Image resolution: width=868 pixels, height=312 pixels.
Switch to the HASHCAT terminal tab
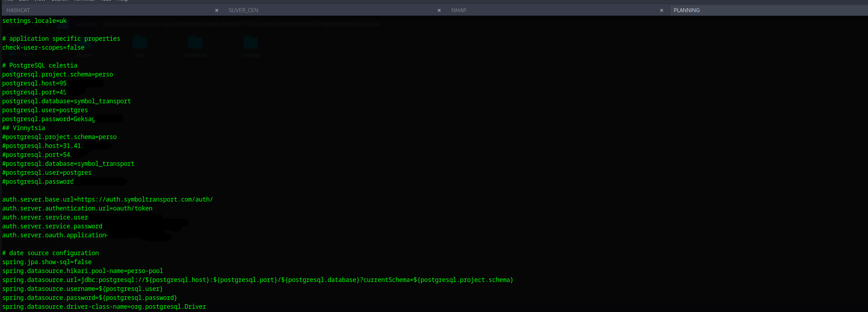tap(18, 10)
